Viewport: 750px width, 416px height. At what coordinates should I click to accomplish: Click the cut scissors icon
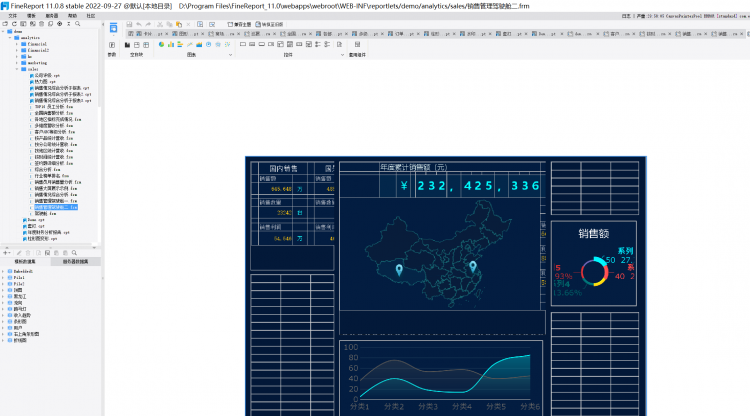(160, 24)
